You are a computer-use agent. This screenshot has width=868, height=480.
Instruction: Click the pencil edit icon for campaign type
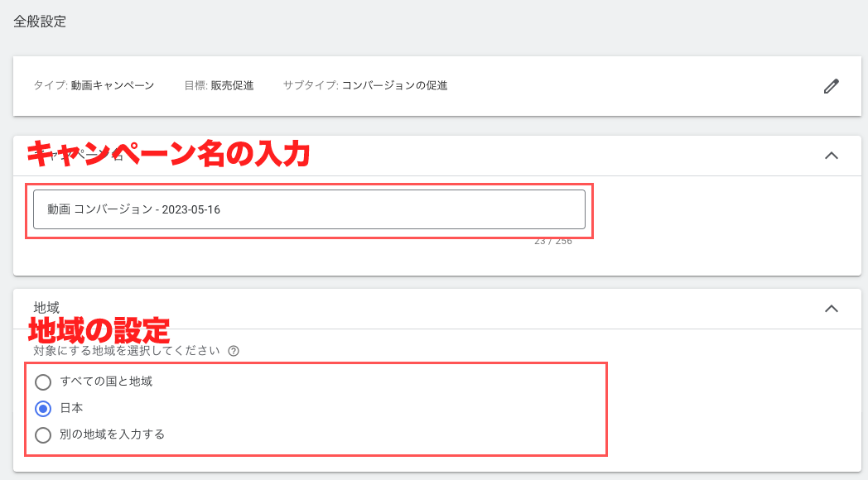click(832, 86)
